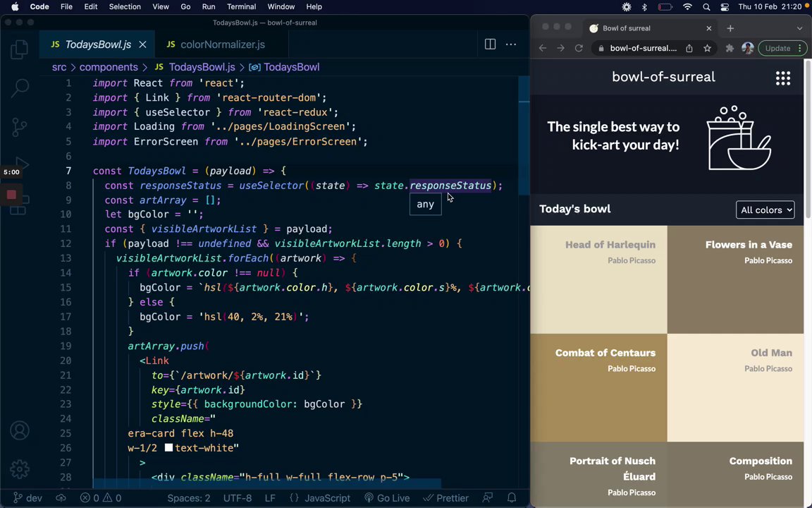The width and height of the screenshot is (812, 508).
Task: Open the Accounts icon in activity bar
Action: 20,431
